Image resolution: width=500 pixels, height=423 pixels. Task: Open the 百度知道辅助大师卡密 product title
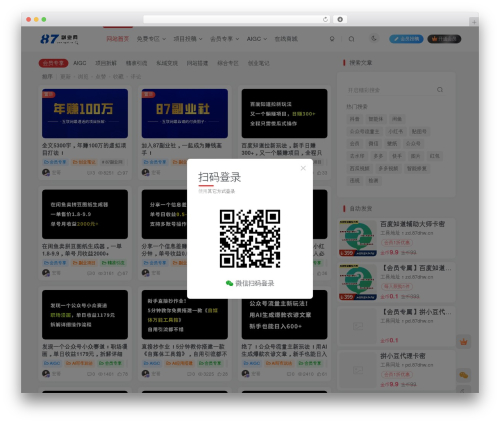tap(413, 224)
